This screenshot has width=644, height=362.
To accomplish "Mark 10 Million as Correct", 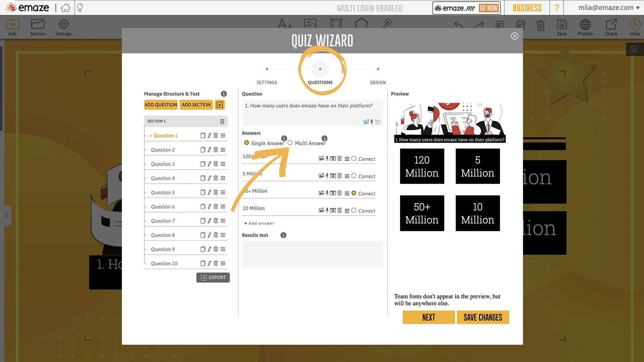I will click(354, 210).
